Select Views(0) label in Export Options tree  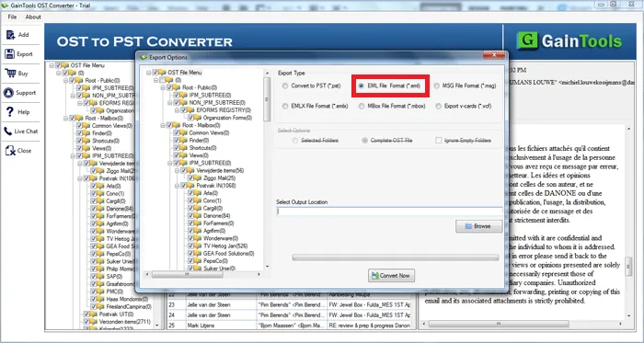[x=199, y=155]
